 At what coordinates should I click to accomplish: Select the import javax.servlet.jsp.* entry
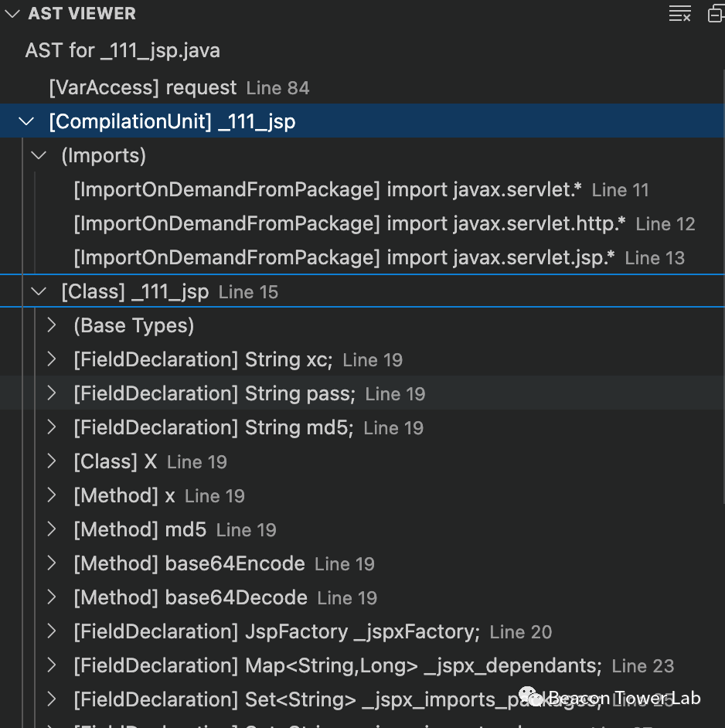pyautogui.click(x=344, y=257)
